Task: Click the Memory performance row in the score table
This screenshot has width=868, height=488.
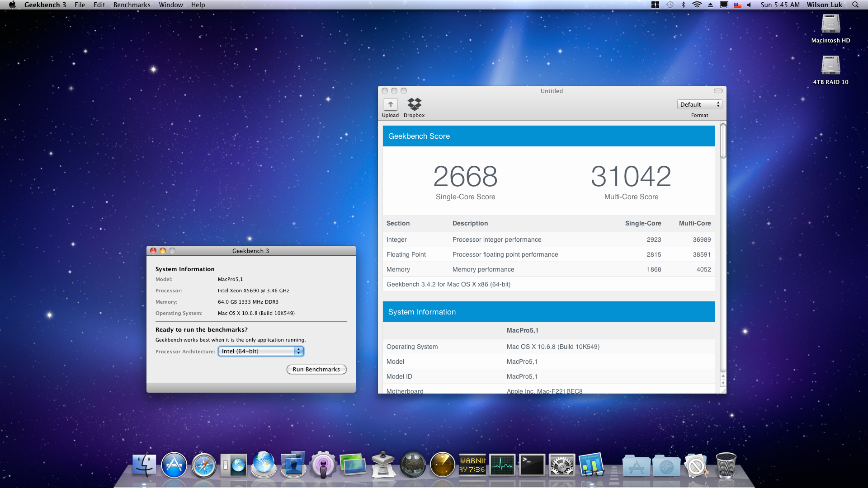Action: pos(548,269)
